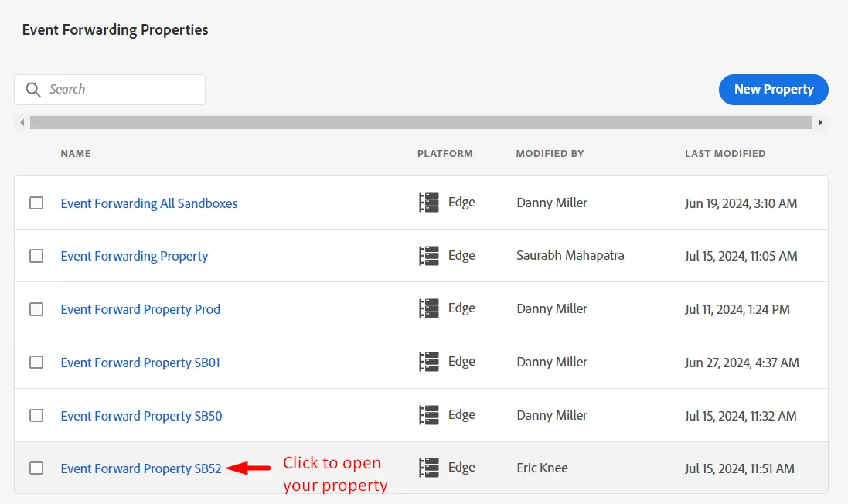Check the Event Forward Property Prod checkbox
Screen dimensions: 848x504
(x=36, y=308)
